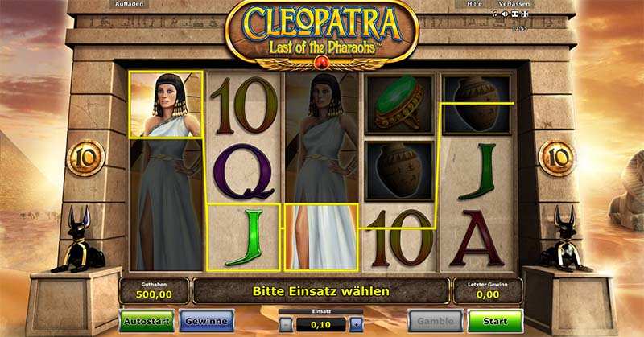The width and height of the screenshot is (644, 337).
Task: Select Verlassen to leave the game
Action: pos(514,4)
